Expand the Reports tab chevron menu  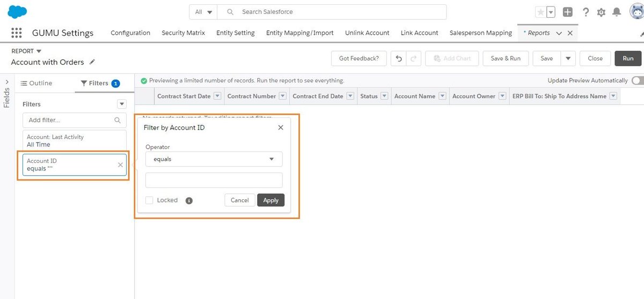click(x=559, y=33)
